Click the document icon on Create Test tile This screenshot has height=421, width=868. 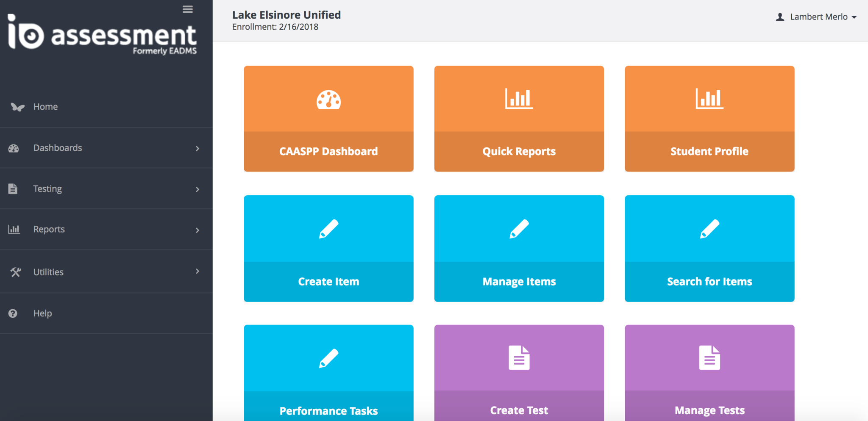pos(519,358)
